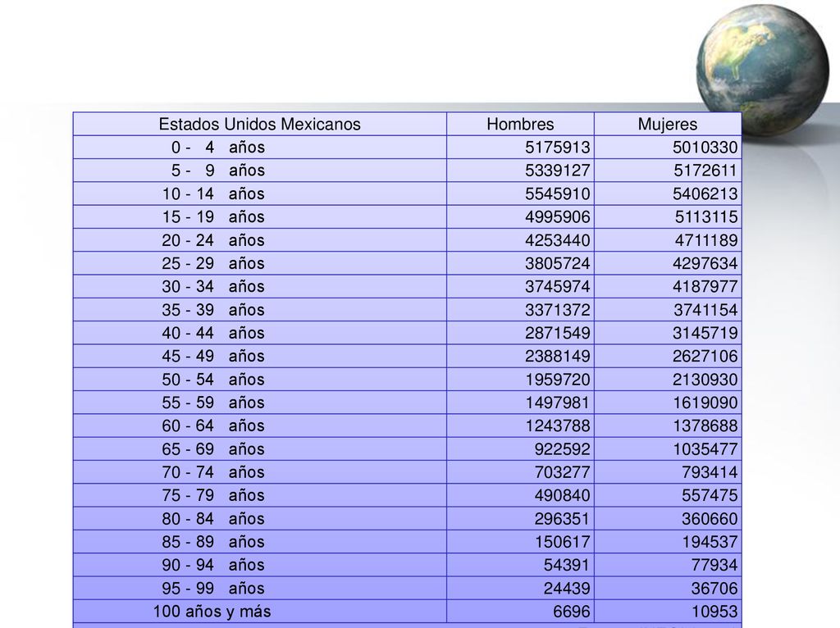This screenshot has width=840, height=628.
Task: Click Hombres value 296351
Action: pos(562,519)
